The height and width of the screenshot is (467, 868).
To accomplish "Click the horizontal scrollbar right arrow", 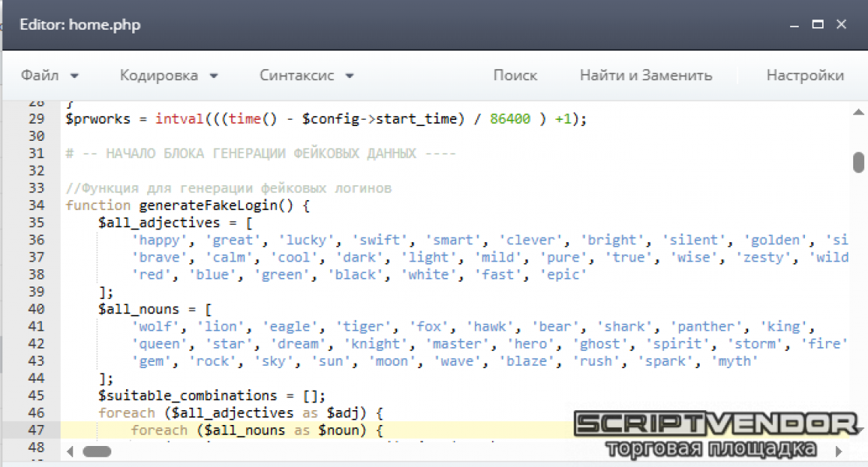I will (x=840, y=451).
